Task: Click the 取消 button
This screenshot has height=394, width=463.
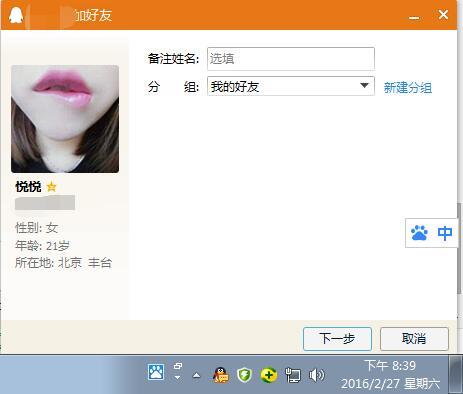Action: click(x=414, y=339)
